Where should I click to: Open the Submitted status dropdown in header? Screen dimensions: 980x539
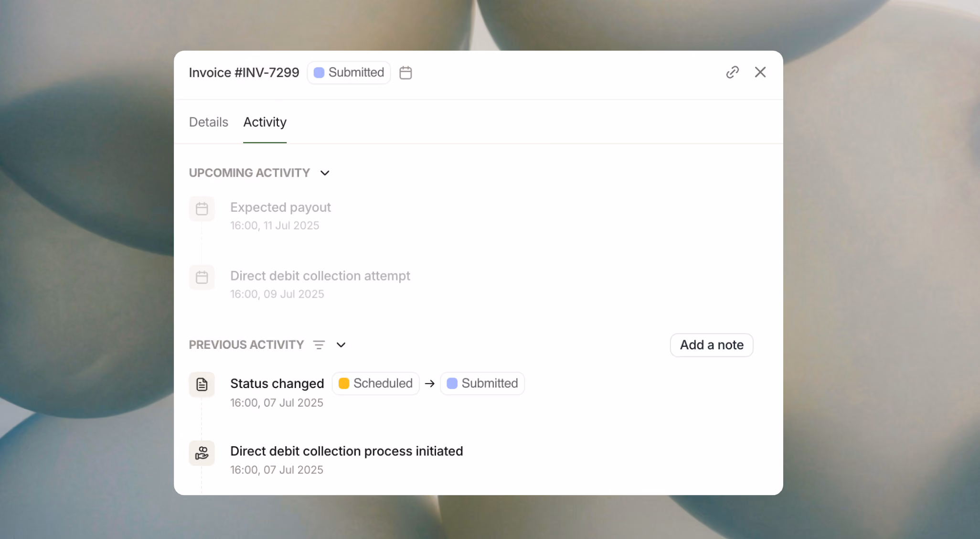point(349,73)
